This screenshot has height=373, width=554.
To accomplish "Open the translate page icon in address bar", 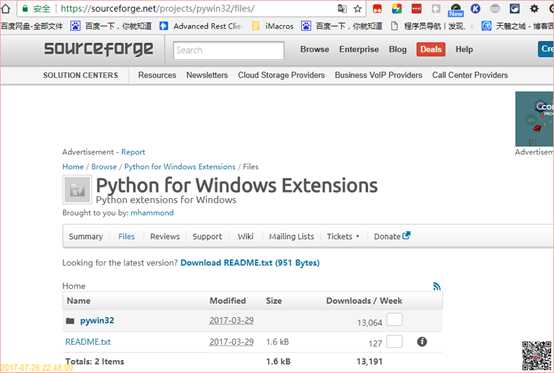I will point(342,9).
